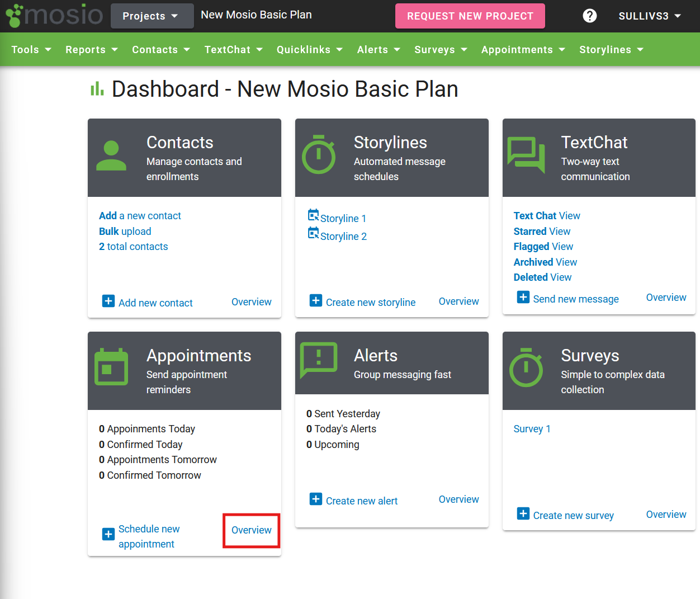Image resolution: width=700 pixels, height=599 pixels.
Task: Open Overview in the Storylines card
Action: 459,301
